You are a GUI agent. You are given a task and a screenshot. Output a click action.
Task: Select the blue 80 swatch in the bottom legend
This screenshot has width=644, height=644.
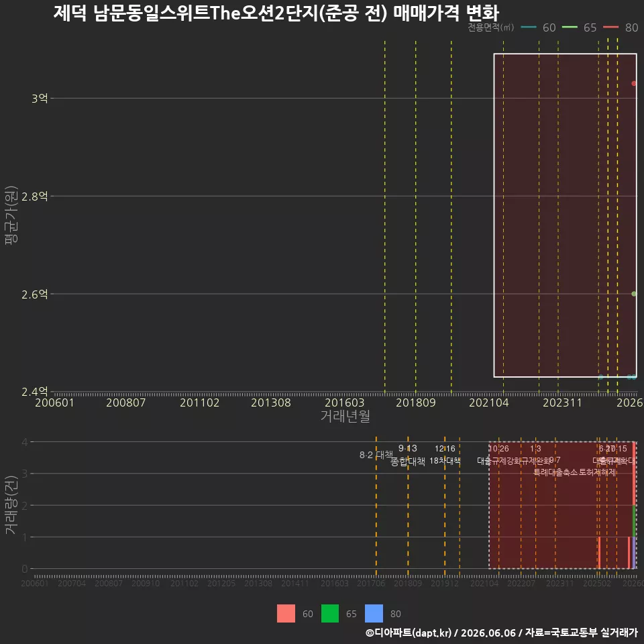tap(374, 614)
